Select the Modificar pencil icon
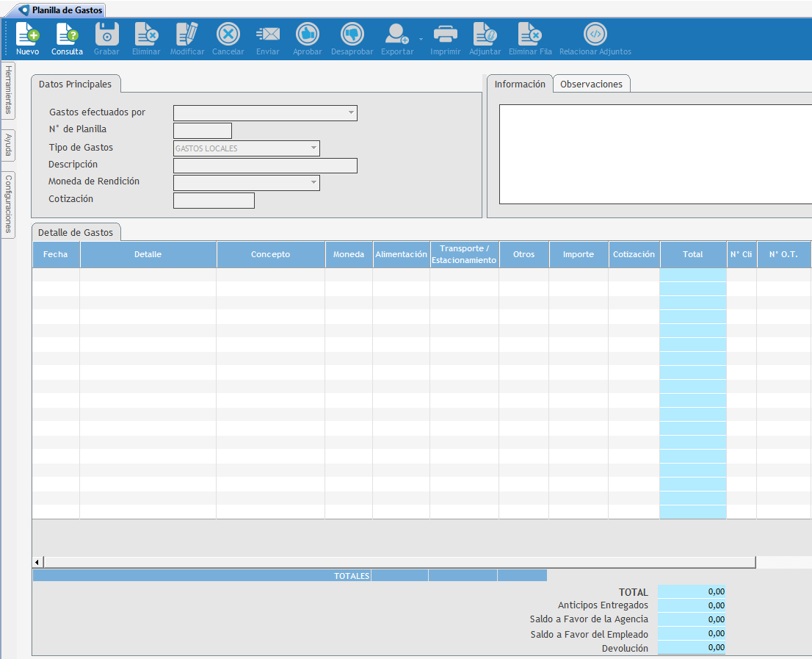This screenshot has height=659, width=812. (x=187, y=35)
